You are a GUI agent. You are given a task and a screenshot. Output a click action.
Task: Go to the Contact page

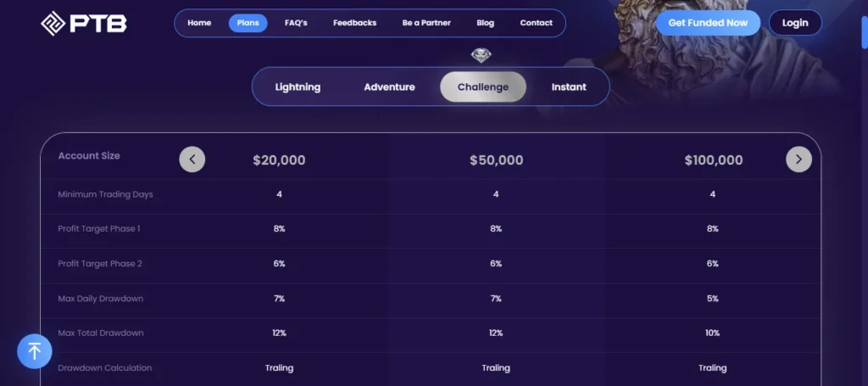[x=536, y=23]
